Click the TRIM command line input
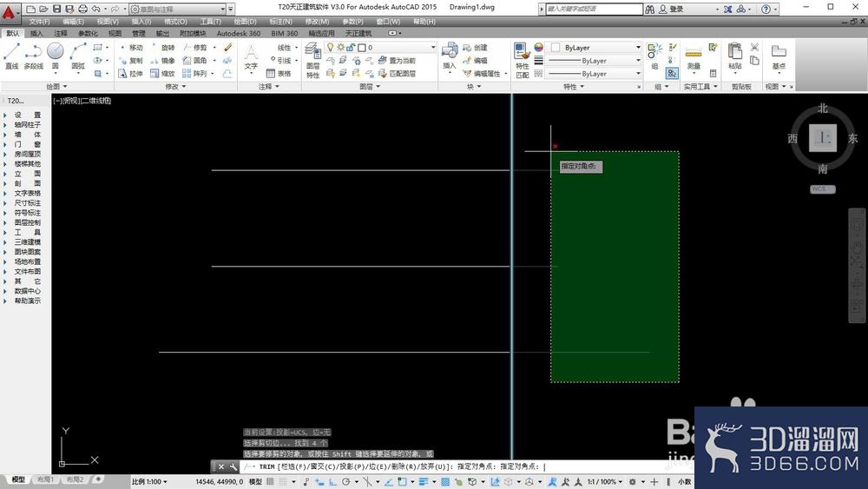This screenshot has height=489, width=868. [x=465, y=466]
